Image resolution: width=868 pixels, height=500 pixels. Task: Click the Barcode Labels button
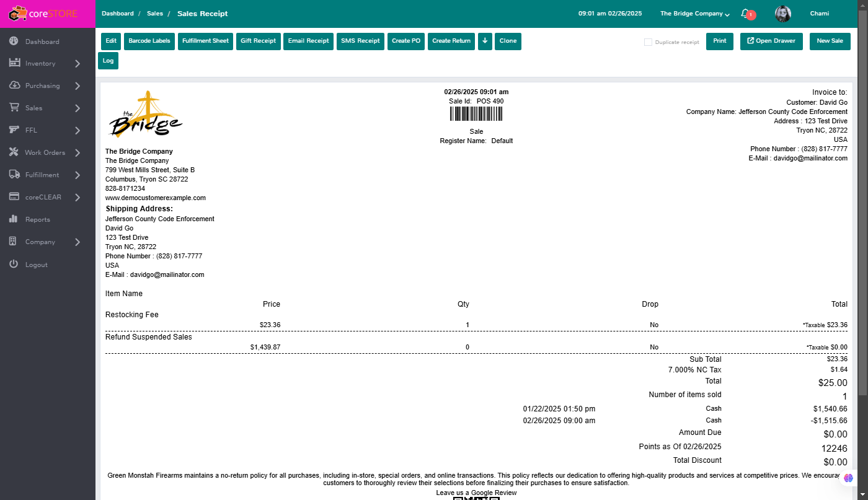149,42
